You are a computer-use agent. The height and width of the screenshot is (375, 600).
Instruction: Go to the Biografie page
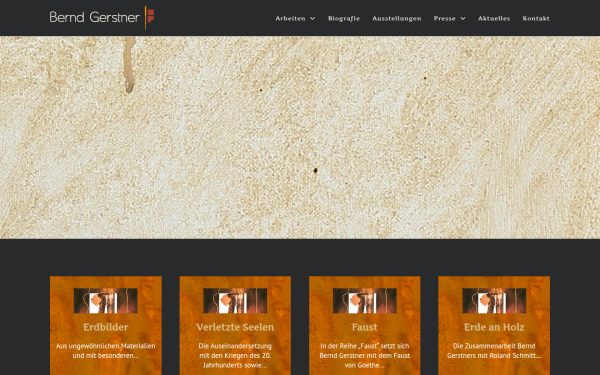344,18
